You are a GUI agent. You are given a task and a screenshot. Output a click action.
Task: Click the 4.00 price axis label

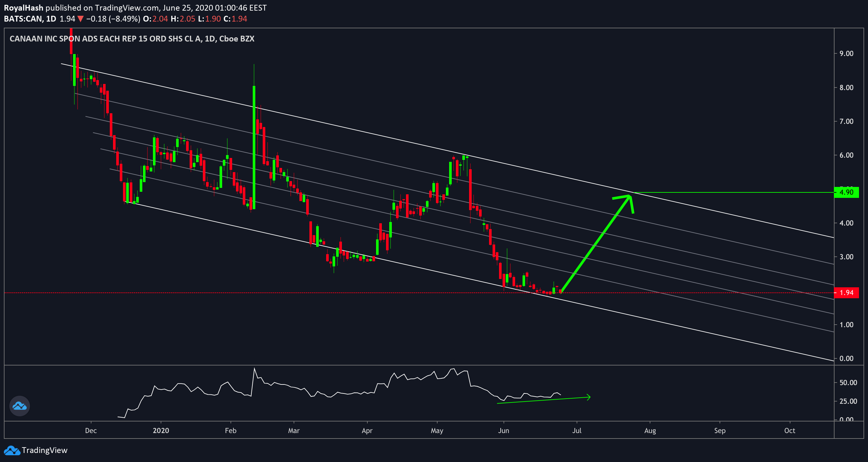(x=846, y=223)
